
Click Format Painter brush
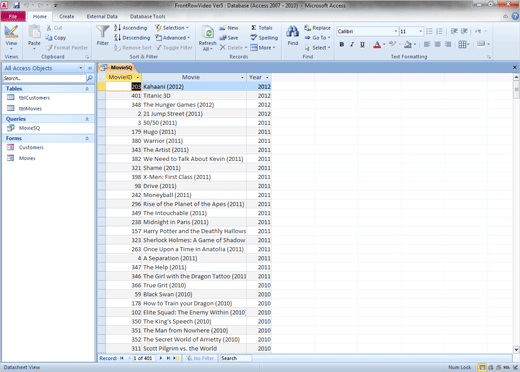[x=49, y=48]
